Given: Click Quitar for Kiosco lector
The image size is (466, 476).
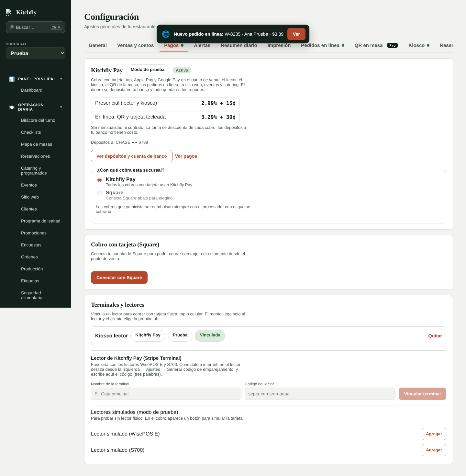Looking at the screenshot, I should coord(435,336).
